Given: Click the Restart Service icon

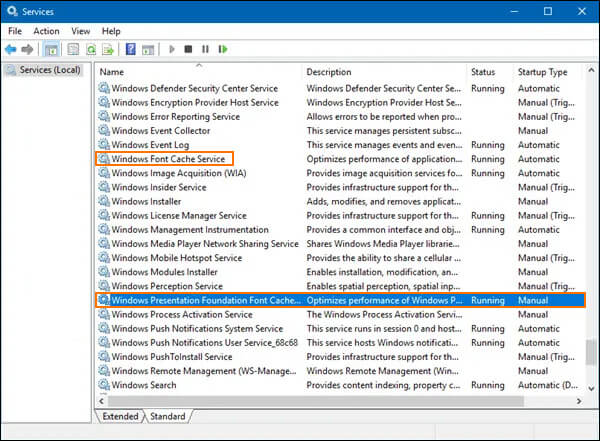Looking at the screenshot, I should coord(223,49).
